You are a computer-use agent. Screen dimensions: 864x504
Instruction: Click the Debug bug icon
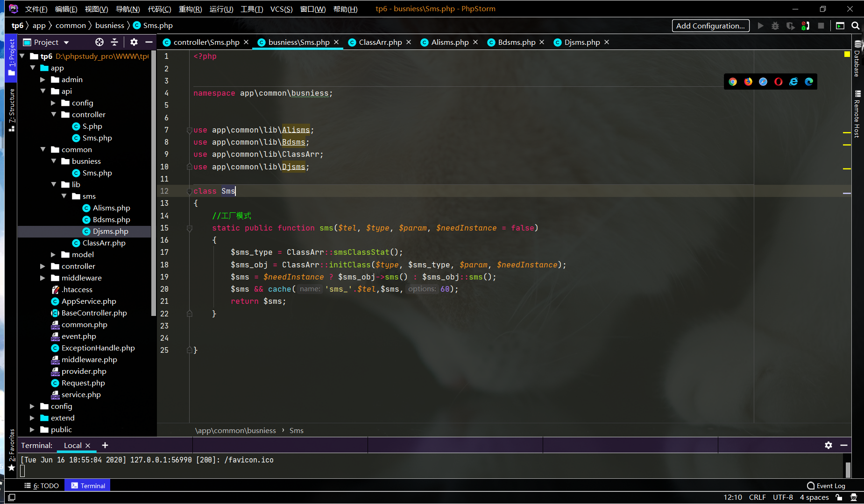[x=775, y=26]
